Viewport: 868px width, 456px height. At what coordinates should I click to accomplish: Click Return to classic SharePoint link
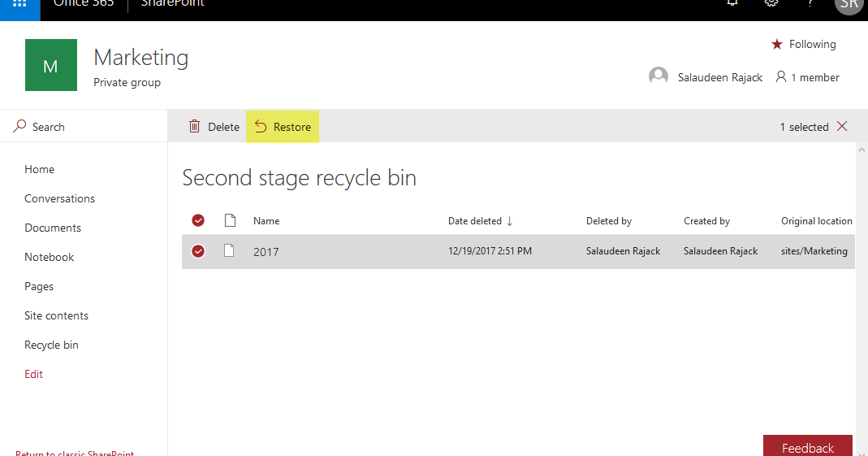(75, 453)
